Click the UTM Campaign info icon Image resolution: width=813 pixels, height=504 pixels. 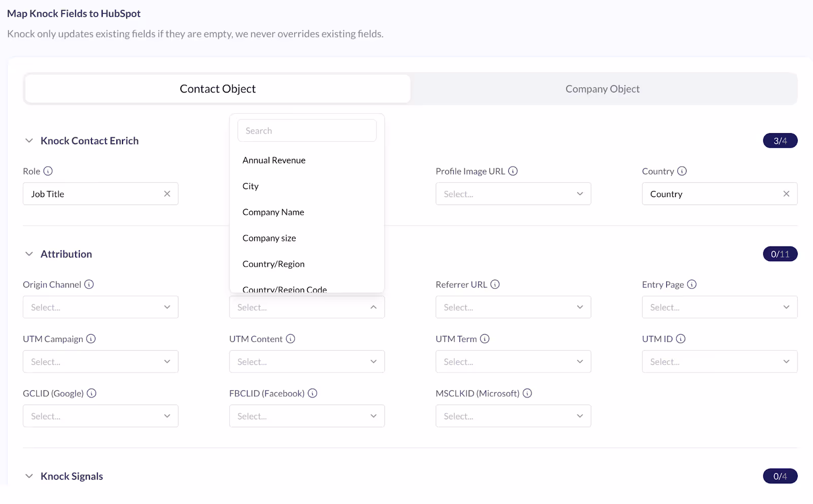[x=92, y=339]
